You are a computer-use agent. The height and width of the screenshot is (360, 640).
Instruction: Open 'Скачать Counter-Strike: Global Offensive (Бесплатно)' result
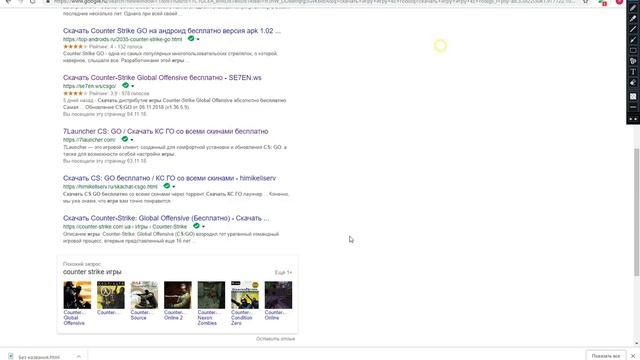[166, 218]
